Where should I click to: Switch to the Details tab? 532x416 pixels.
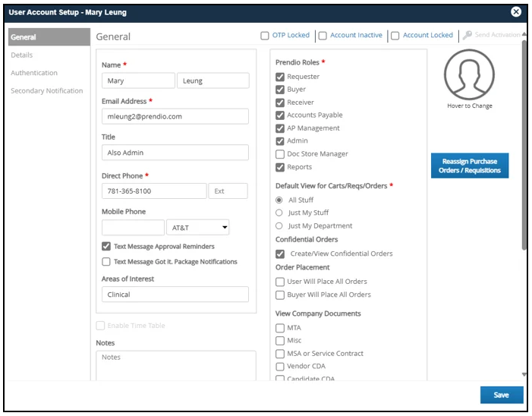coord(22,55)
